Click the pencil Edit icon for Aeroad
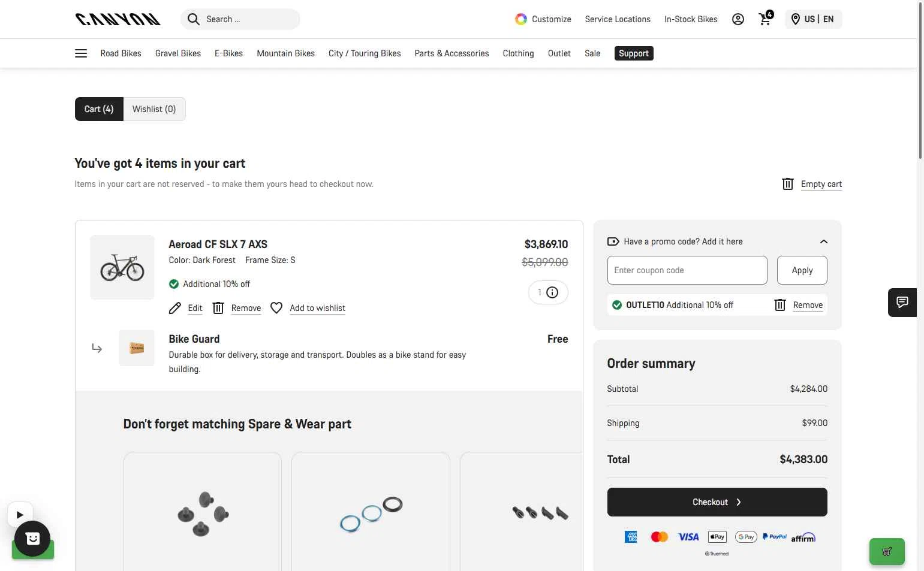Image resolution: width=924 pixels, height=571 pixels. pos(175,308)
